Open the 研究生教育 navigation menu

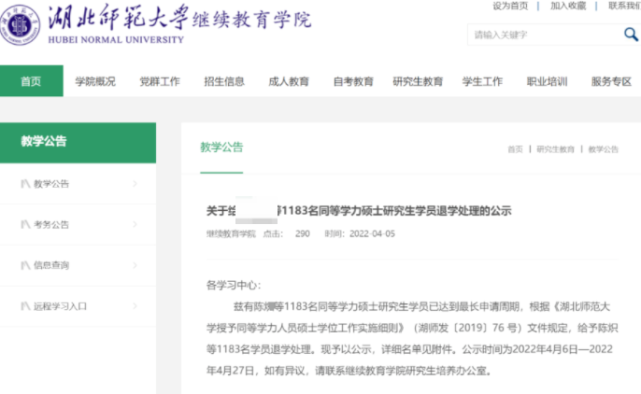coord(418,81)
